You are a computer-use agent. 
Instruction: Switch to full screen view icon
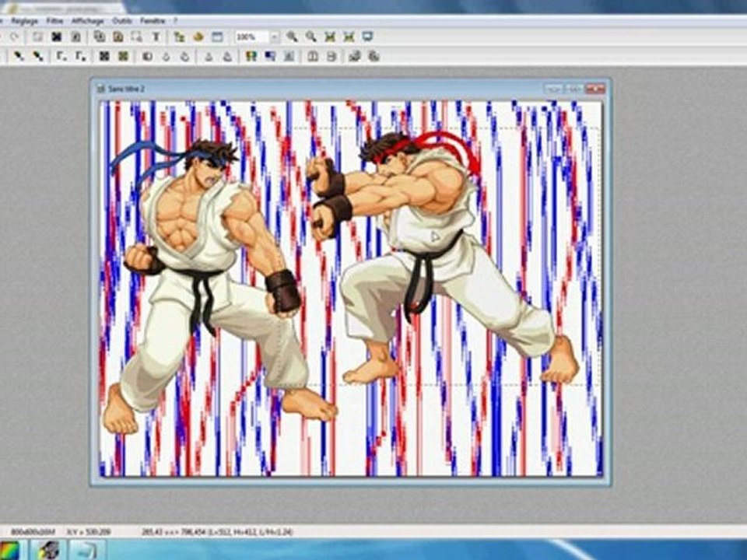367,37
